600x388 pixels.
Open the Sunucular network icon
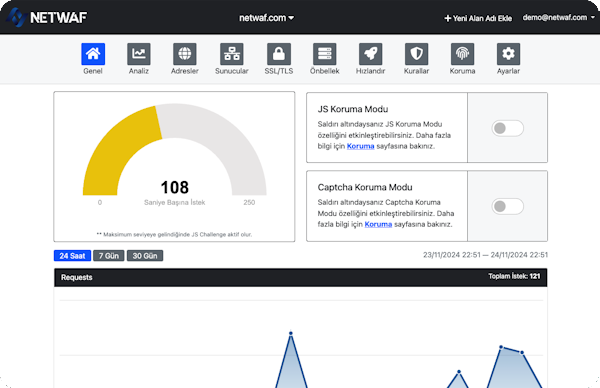(232, 54)
